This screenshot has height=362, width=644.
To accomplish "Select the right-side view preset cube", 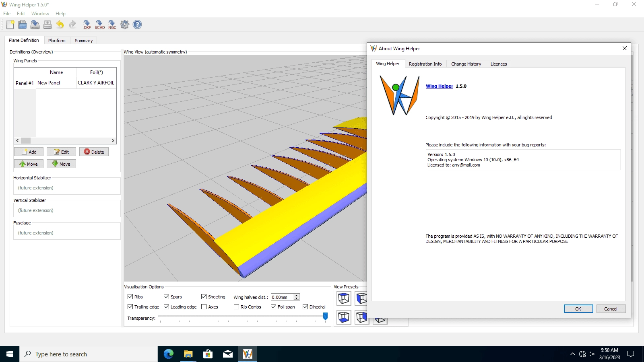I will [361, 317].
